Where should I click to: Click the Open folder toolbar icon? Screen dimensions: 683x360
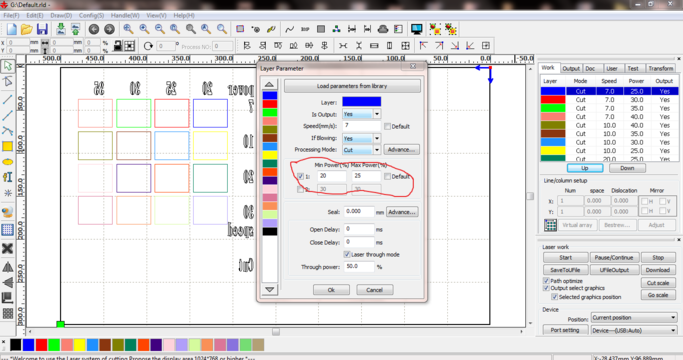pyautogui.click(x=27, y=29)
